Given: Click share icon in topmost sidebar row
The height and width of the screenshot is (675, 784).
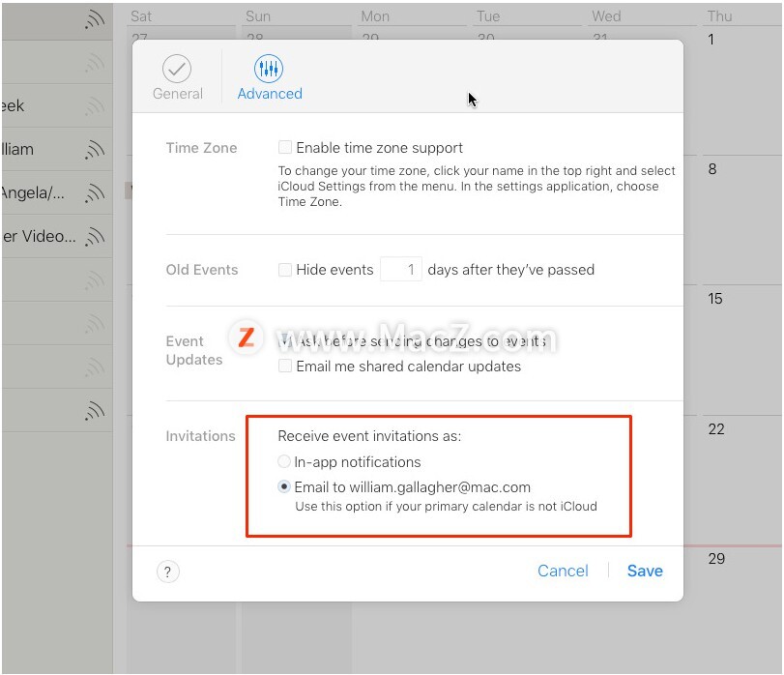Looking at the screenshot, I should click(95, 19).
